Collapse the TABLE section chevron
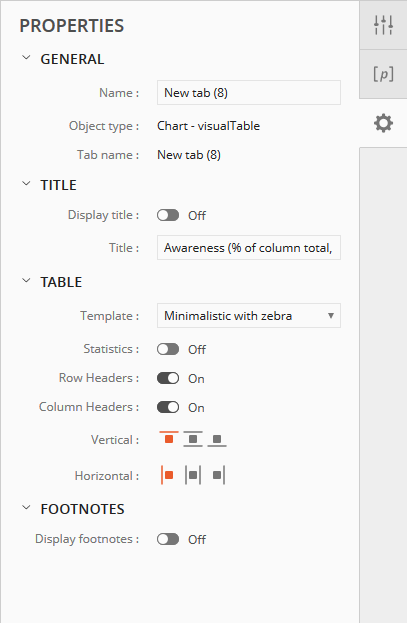The height and width of the screenshot is (623, 407). (26, 281)
